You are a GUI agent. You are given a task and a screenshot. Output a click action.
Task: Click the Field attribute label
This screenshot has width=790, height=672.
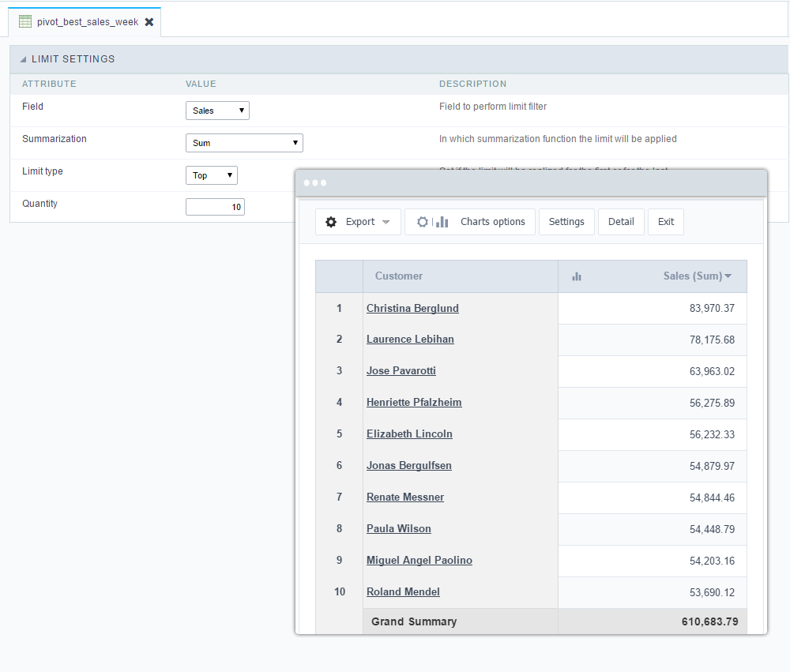coord(32,107)
